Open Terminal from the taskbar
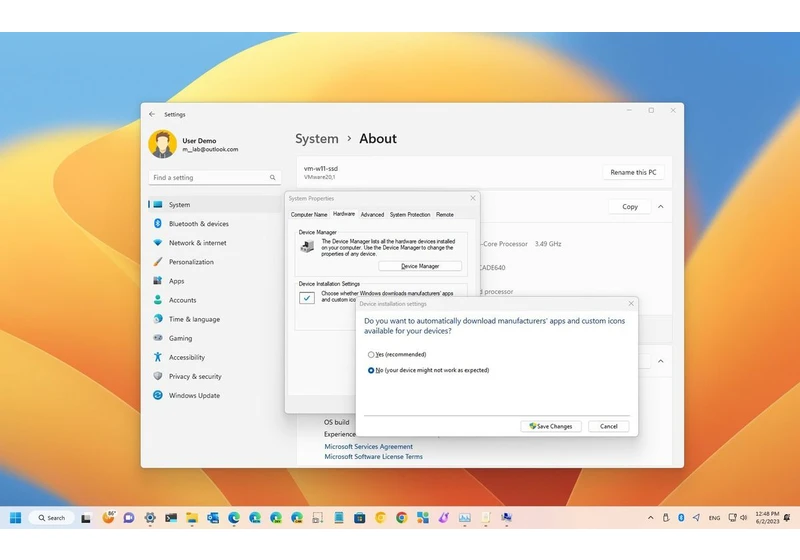Screen dimensions: 800x560 171,518
